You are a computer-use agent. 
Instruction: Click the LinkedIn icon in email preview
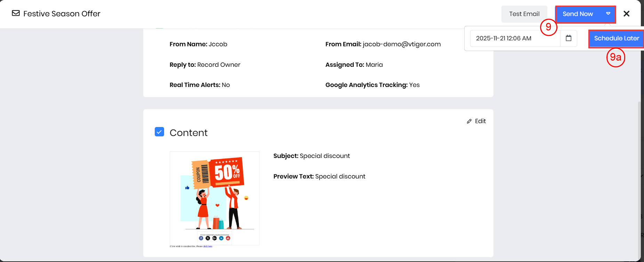click(x=221, y=238)
